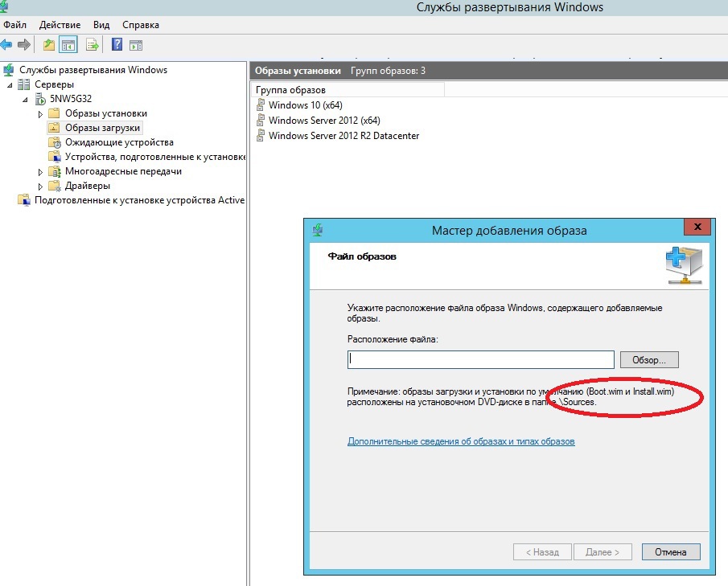
Task: Select Ожидающие устройства tree item
Action: 119,142
